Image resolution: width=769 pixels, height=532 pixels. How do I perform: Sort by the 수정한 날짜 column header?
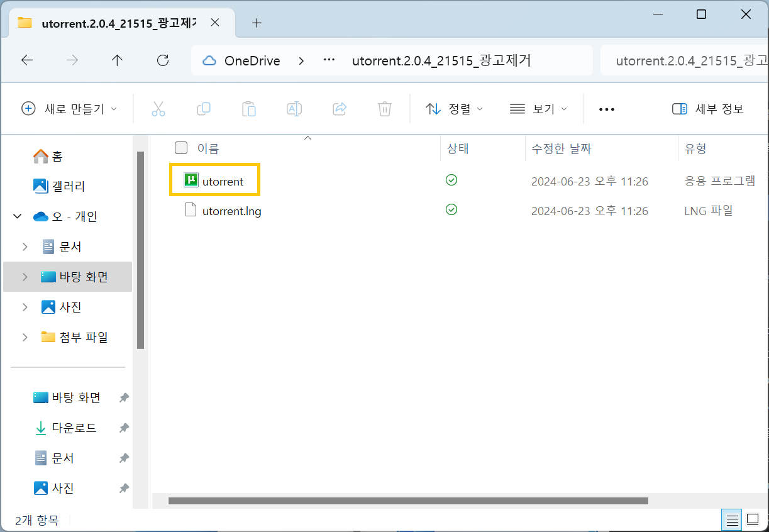click(x=562, y=149)
